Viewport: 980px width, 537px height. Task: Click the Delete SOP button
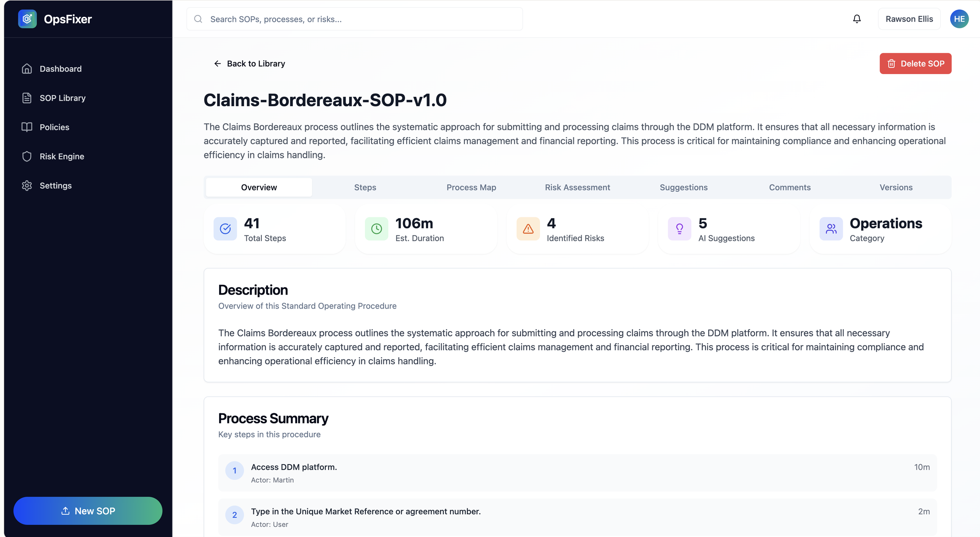tap(915, 63)
